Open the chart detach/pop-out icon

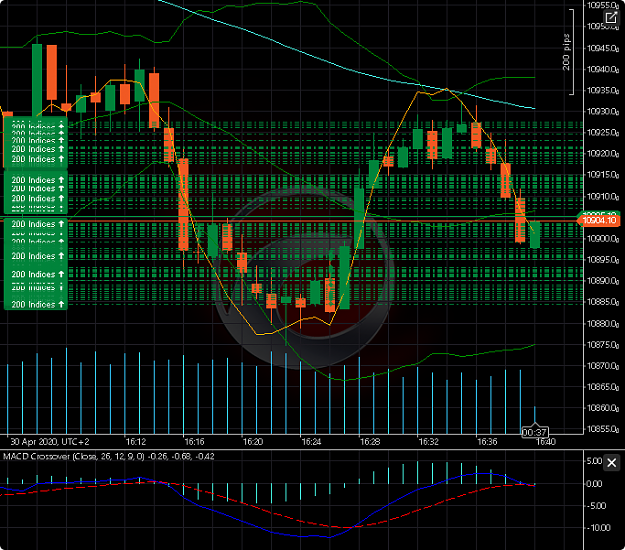[611, 18]
